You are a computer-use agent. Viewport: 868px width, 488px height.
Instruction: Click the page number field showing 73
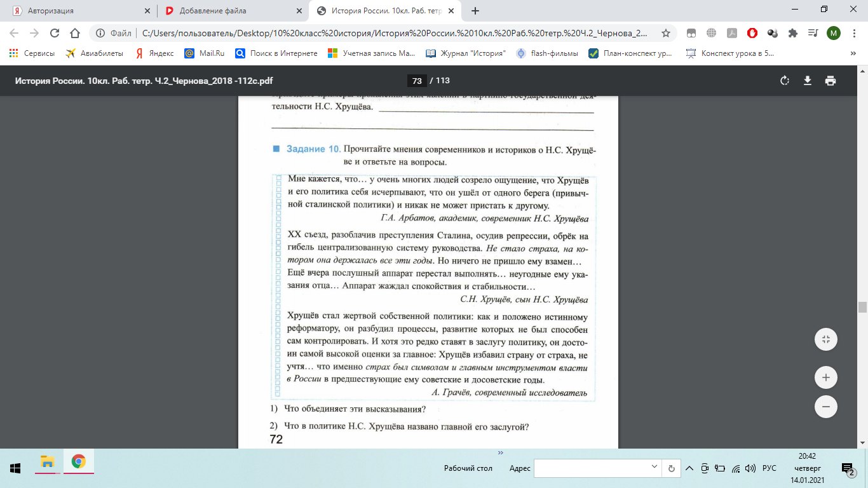(417, 81)
